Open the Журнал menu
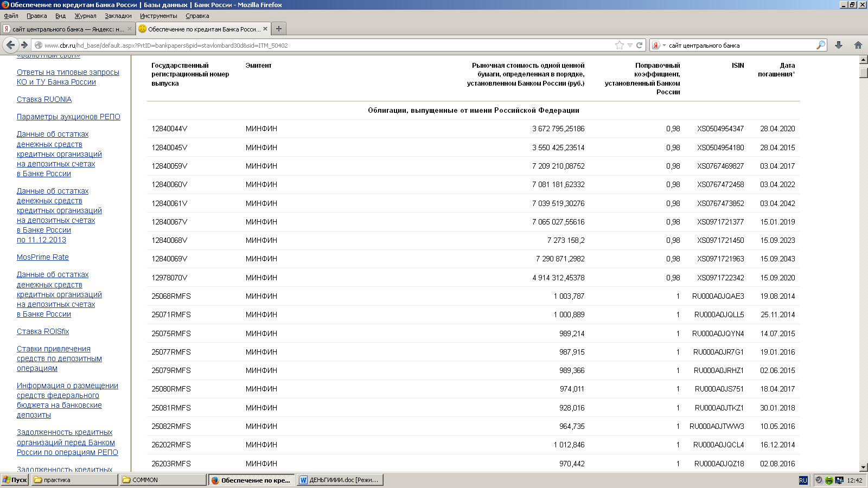 click(85, 16)
